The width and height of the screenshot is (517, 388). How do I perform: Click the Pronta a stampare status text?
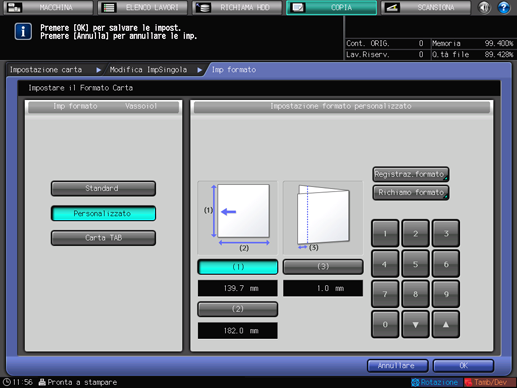point(82,382)
